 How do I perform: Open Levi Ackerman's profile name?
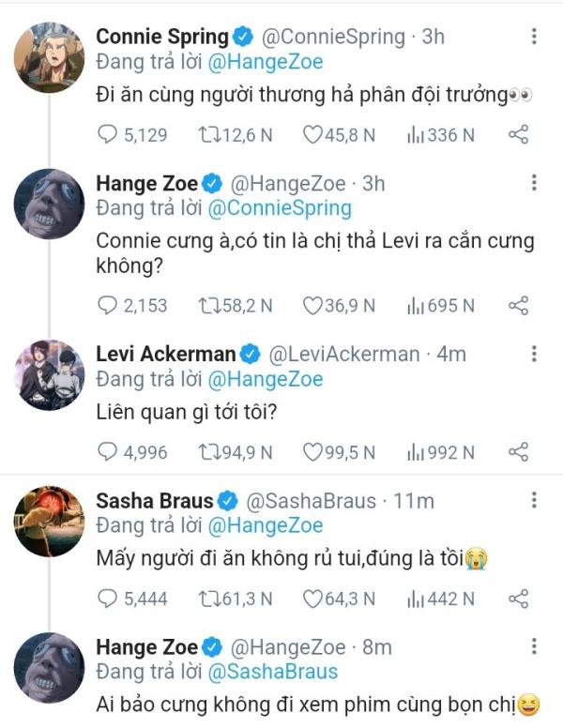[x=166, y=355]
